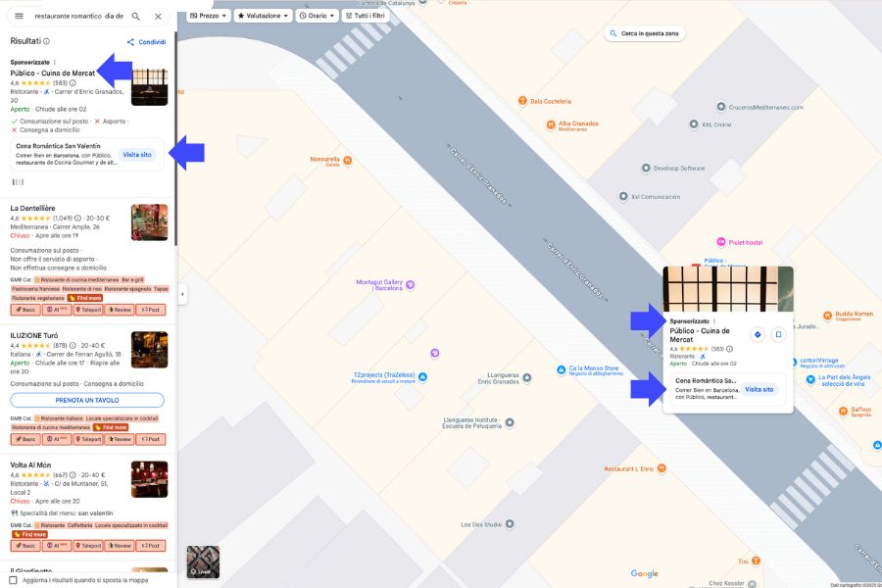Select the Develoop Software pin
The width and height of the screenshot is (882, 588).
646,168
